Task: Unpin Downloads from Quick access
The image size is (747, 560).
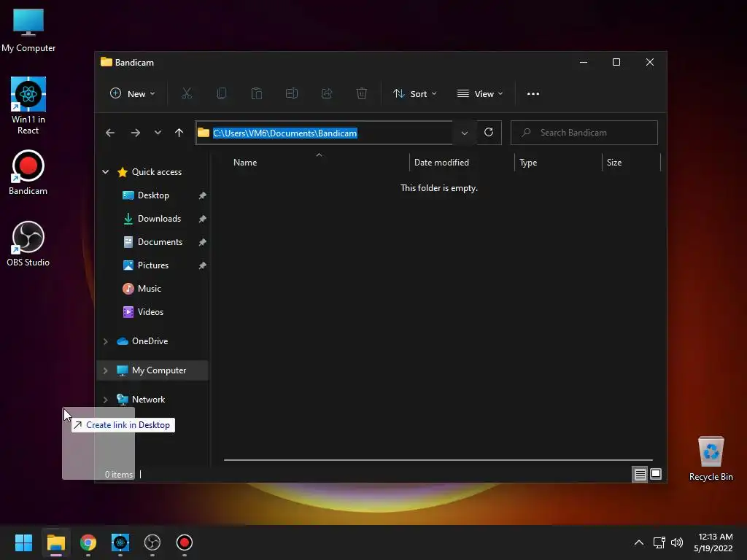Action: 203,219
